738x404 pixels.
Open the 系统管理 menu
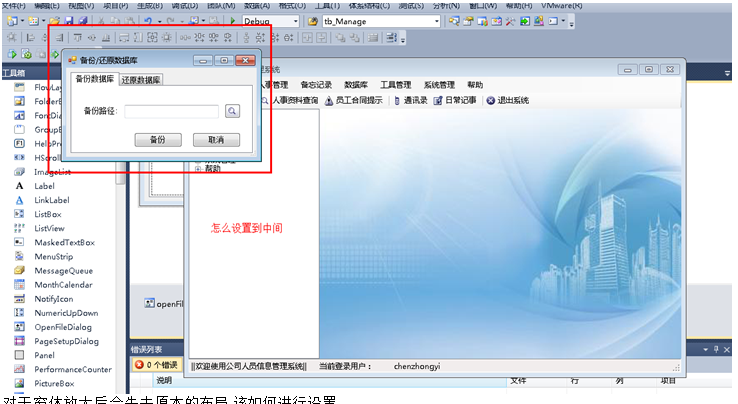tap(439, 85)
